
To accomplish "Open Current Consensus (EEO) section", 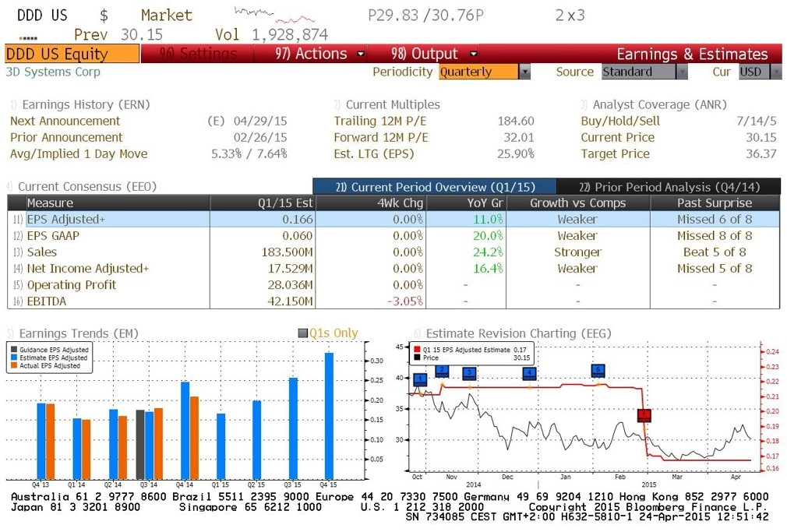I will [87, 187].
